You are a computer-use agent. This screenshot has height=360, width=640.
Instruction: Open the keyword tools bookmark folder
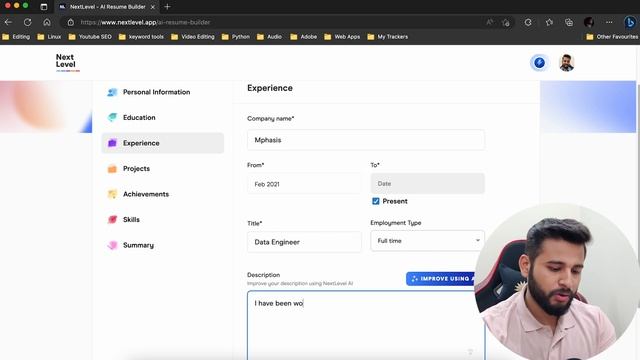141,37
